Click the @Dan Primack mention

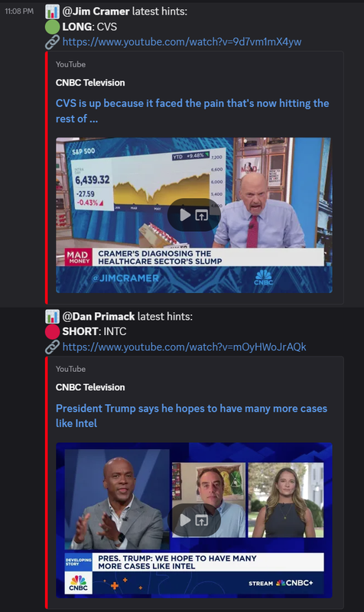pos(99,317)
